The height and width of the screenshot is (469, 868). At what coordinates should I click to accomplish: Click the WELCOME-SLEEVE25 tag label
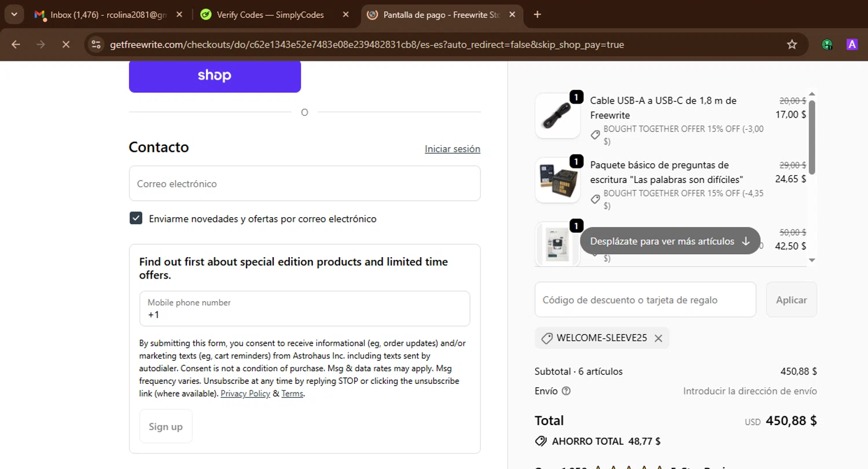602,338
